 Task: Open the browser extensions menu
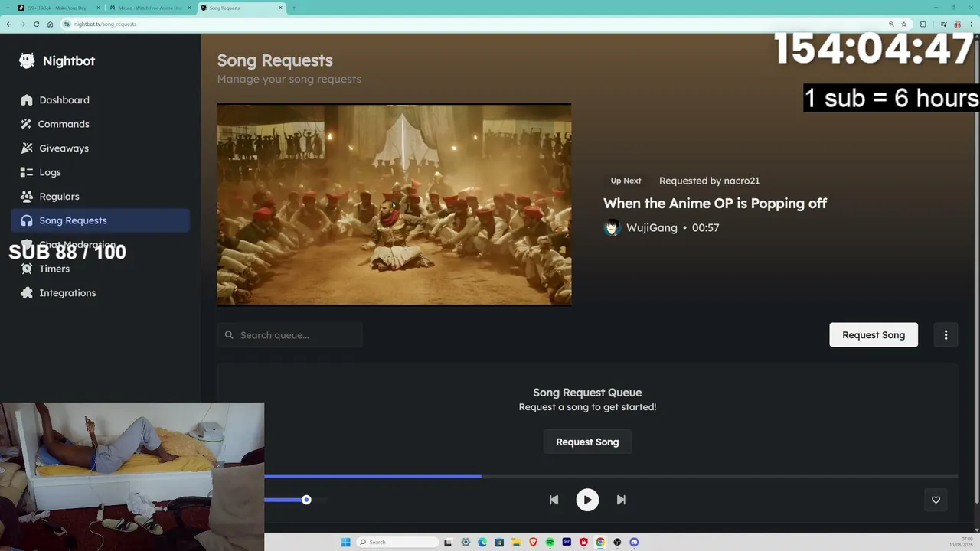(x=923, y=24)
